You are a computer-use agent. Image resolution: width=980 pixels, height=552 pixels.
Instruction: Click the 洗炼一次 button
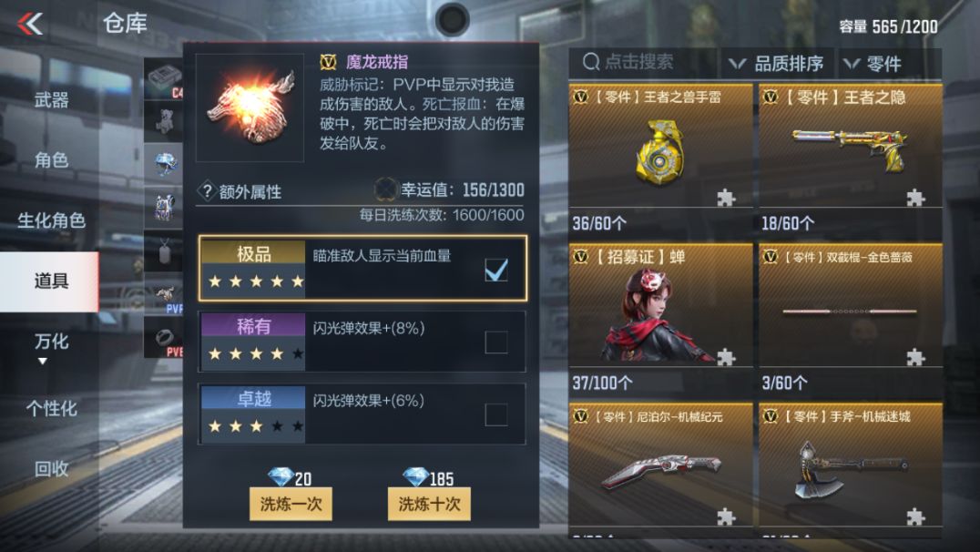click(x=291, y=504)
